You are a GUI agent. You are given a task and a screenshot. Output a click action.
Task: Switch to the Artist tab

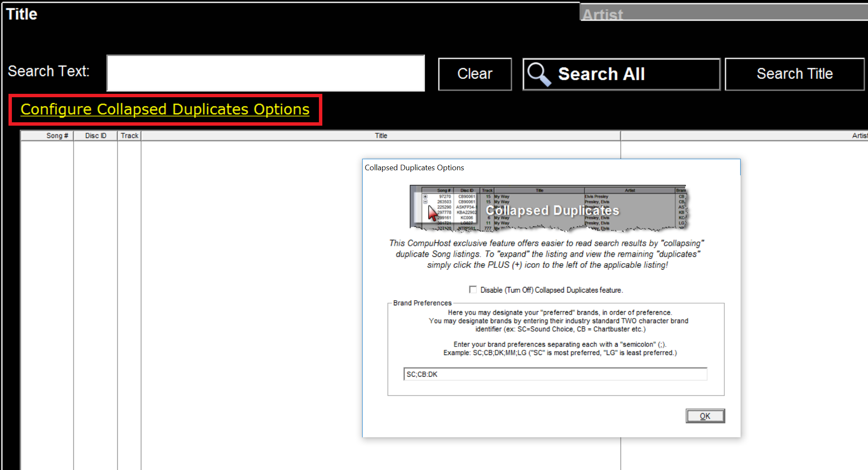tap(602, 14)
